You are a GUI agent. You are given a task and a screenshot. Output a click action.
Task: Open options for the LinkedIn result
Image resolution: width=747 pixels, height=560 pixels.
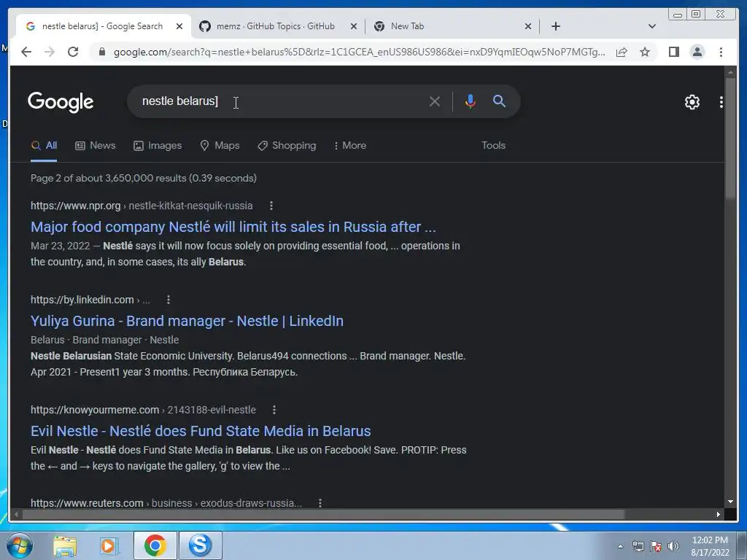[169, 300]
